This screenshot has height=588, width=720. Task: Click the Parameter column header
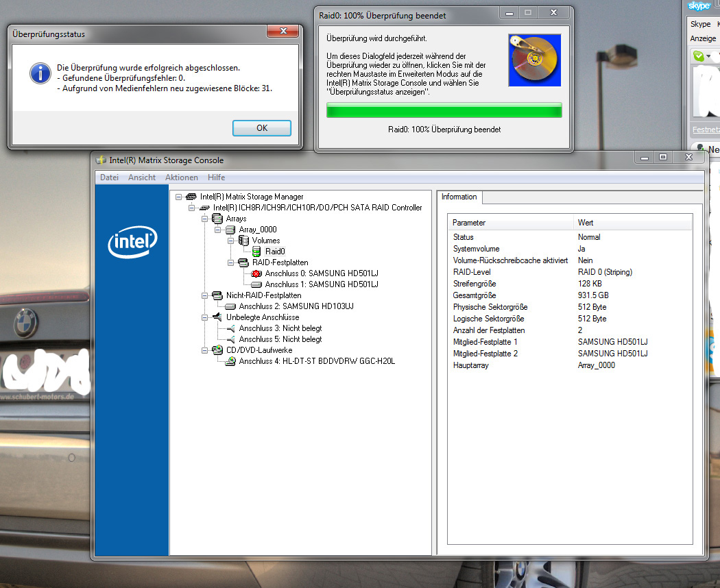click(511, 223)
